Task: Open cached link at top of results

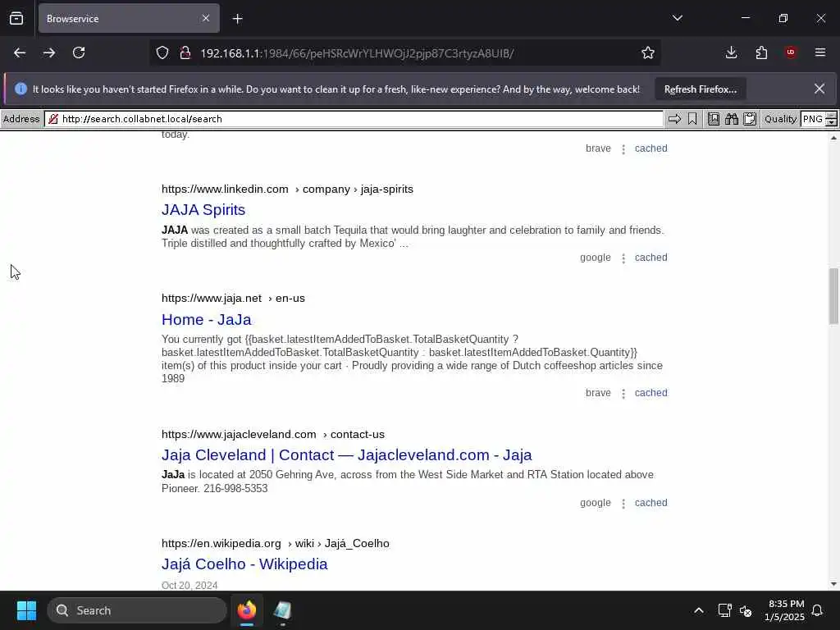Action: coord(651,148)
